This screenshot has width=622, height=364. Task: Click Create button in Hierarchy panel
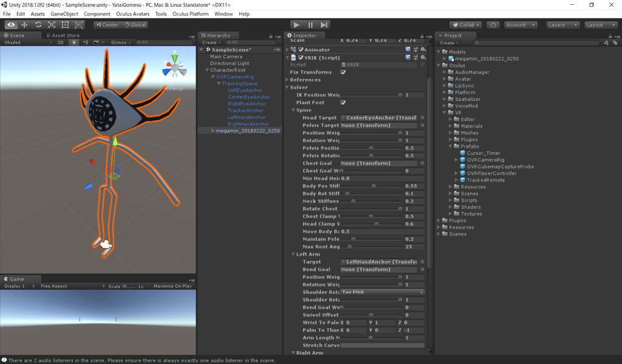tap(211, 42)
